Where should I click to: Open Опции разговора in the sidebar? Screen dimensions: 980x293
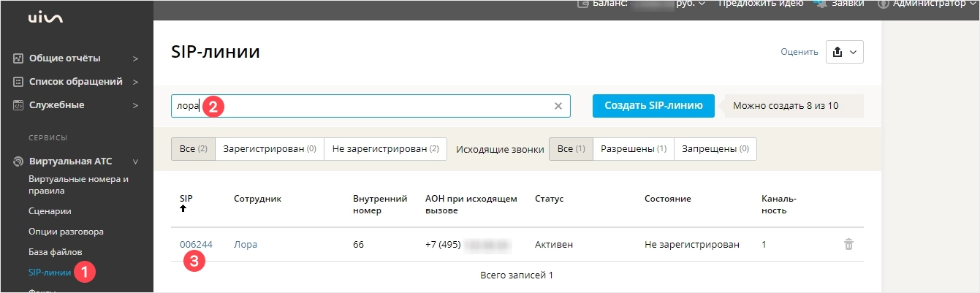[x=66, y=232]
